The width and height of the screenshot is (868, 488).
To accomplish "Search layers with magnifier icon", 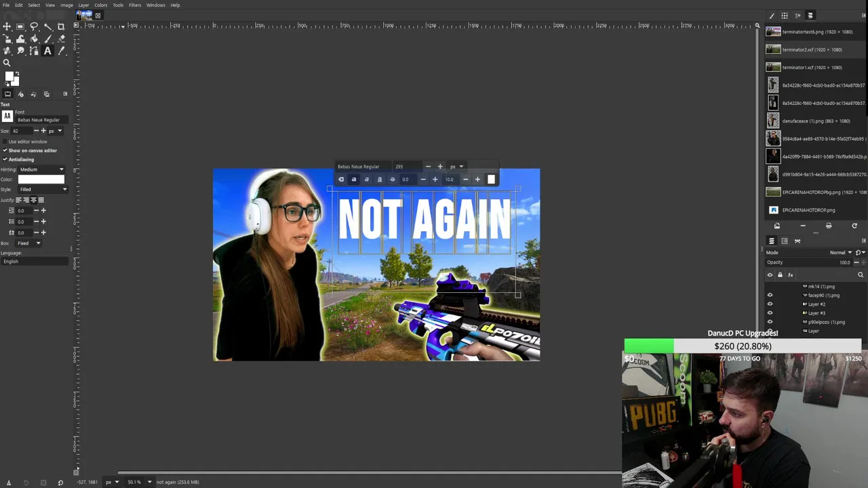I will [861, 275].
